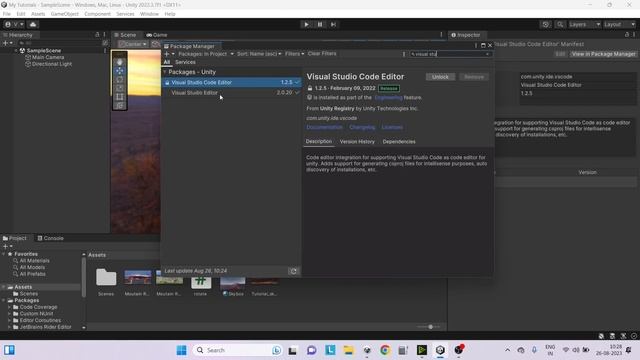This screenshot has height=360, width=640.
Task: Click View in Package Manager button
Action: [603, 54]
